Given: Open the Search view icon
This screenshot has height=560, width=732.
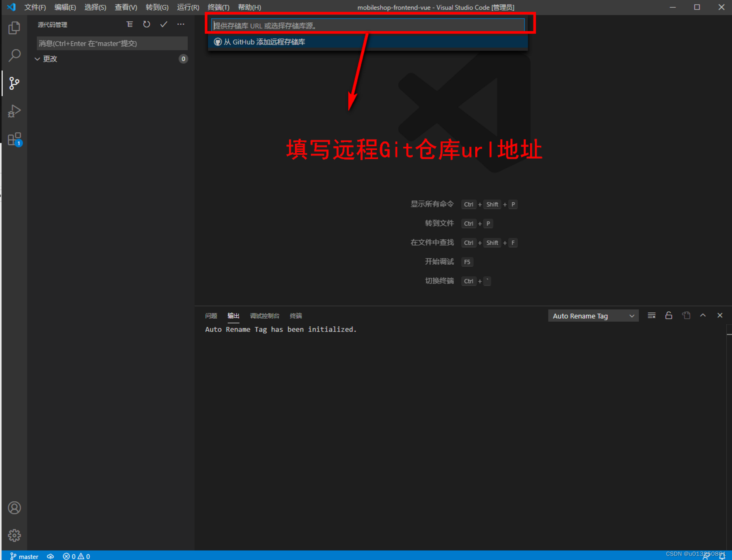Looking at the screenshot, I should click(14, 56).
